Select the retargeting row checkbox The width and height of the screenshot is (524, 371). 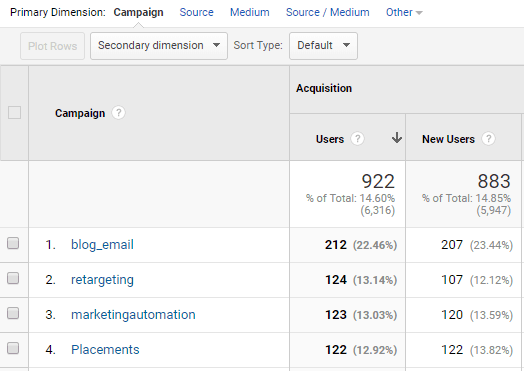coord(13,278)
